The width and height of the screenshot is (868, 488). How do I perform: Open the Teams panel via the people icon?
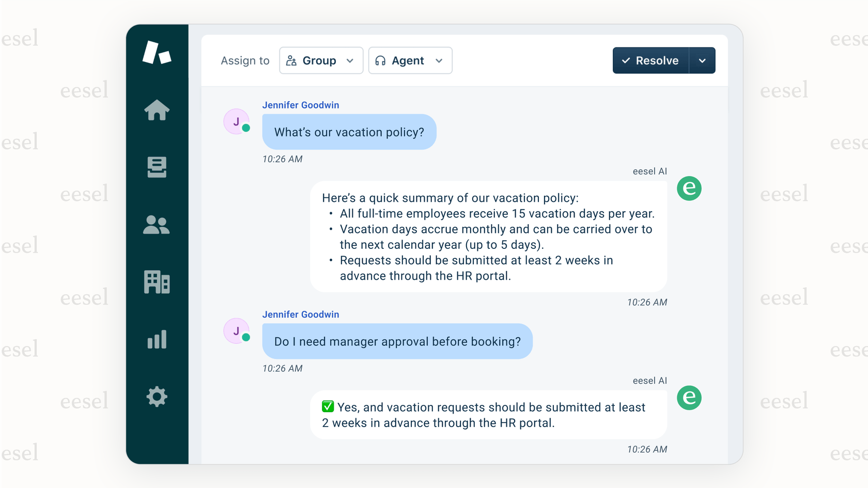coord(157,225)
